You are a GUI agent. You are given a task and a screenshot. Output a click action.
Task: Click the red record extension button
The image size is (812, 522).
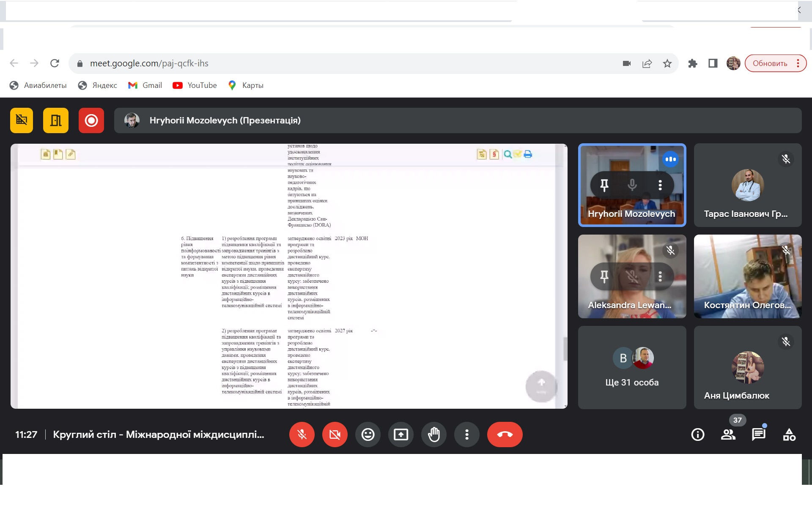91,120
